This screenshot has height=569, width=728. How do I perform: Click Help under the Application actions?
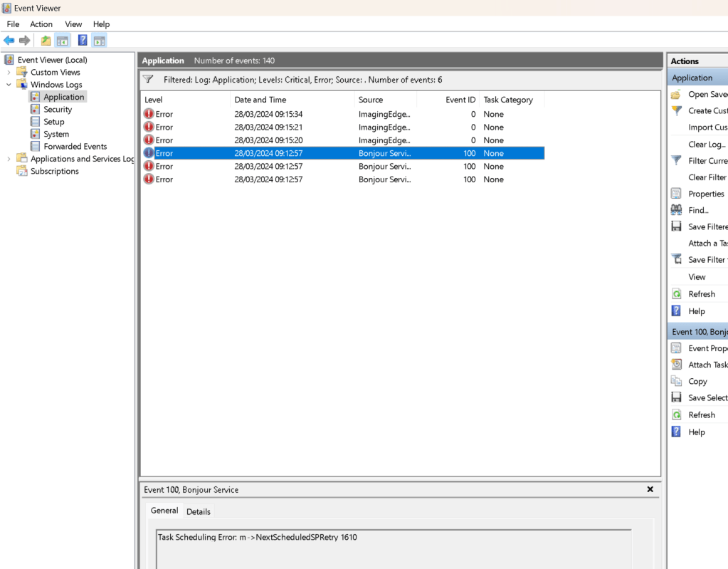(697, 311)
